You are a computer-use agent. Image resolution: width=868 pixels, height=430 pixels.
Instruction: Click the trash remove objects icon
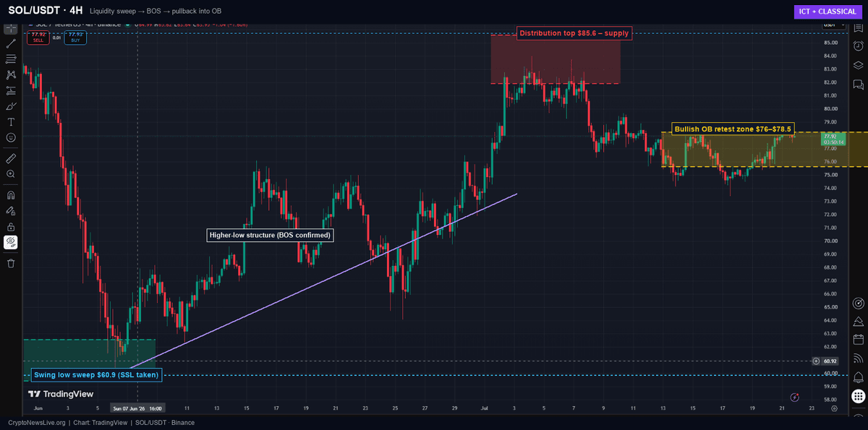point(11,263)
